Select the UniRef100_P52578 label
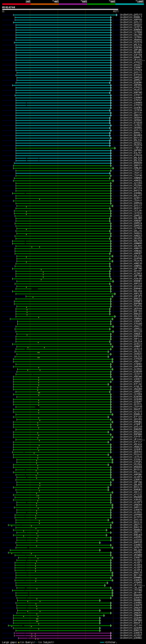The width and height of the screenshot is (146, 644). tap(131, 42)
